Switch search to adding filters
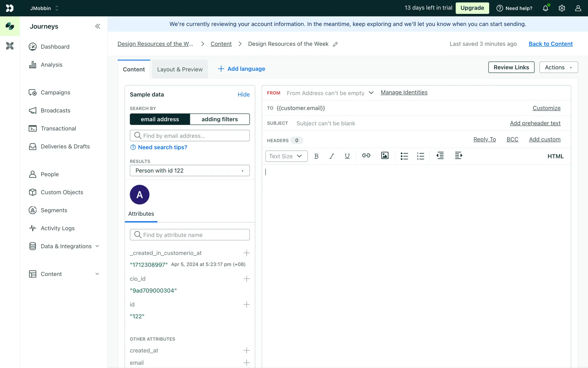The image size is (588, 368). 220,119
